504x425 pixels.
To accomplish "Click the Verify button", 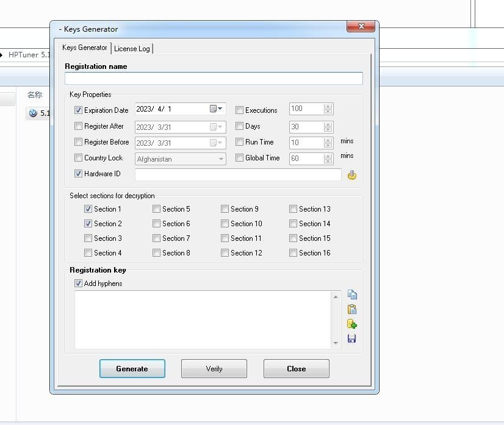I will click(x=214, y=368).
